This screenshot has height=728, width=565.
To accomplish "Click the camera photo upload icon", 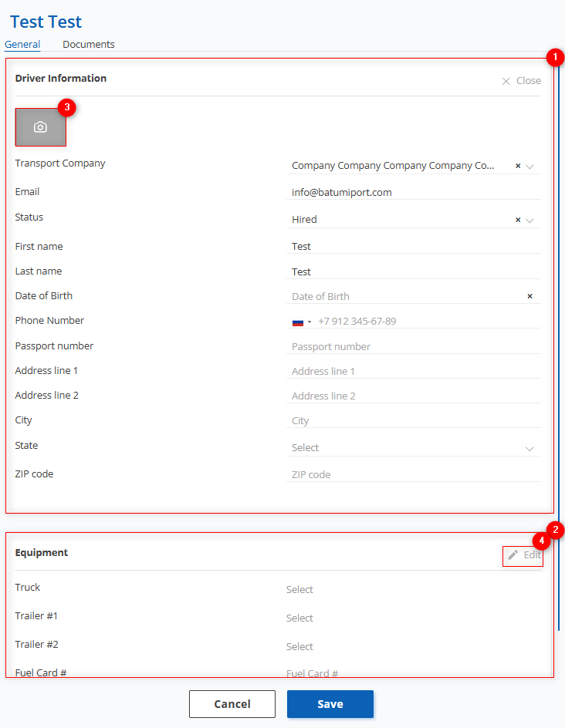I will (x=40, y=127).
